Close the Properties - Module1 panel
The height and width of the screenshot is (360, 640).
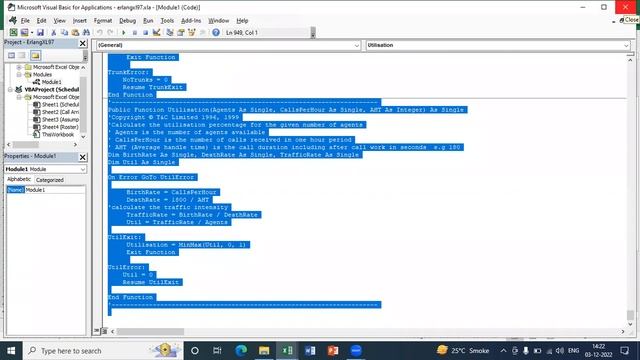82,157
